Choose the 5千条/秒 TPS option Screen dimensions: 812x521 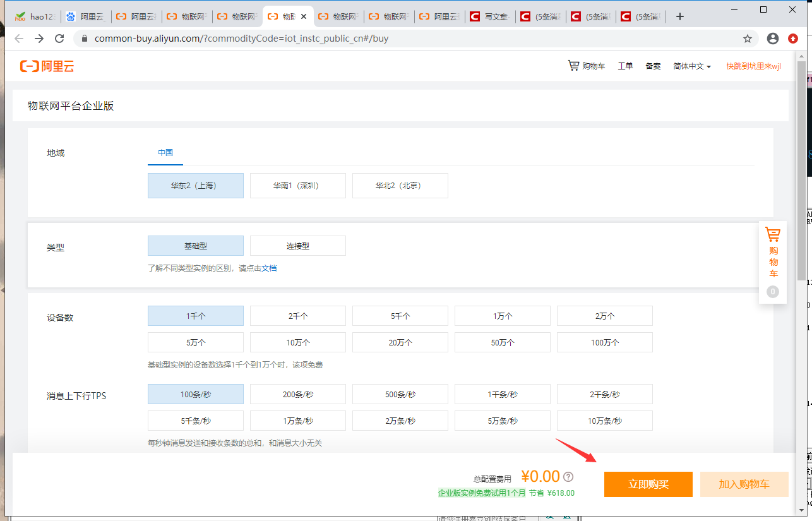pos(196,421)
